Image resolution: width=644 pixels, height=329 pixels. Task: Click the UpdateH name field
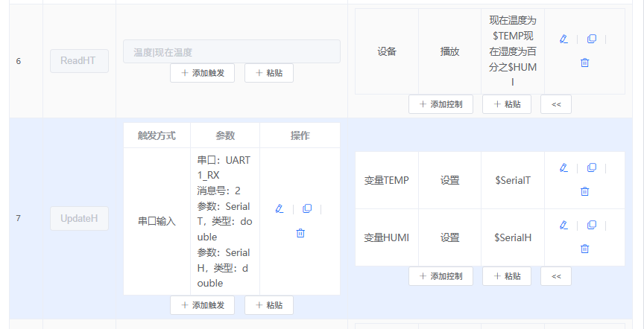pyautogui.click(x=79, y=218)
